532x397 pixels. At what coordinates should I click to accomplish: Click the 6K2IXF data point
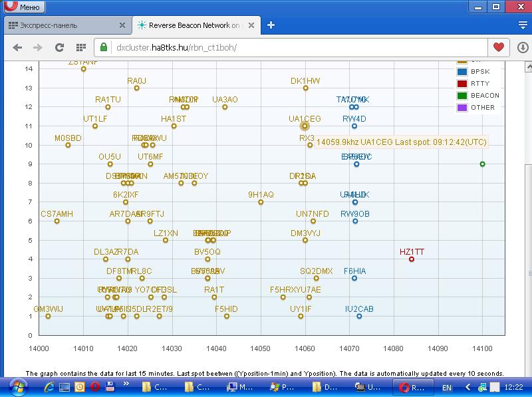pyautogui.click(x=126, y=202)
